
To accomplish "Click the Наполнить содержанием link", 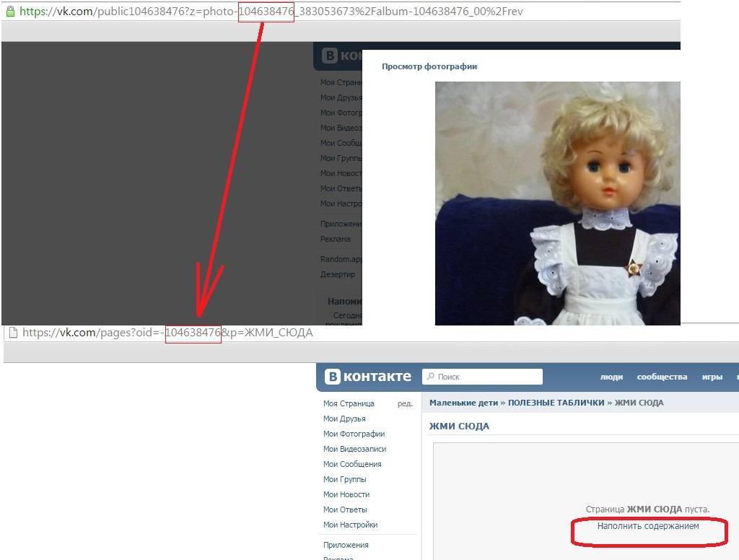I will [x=647, y=526].
